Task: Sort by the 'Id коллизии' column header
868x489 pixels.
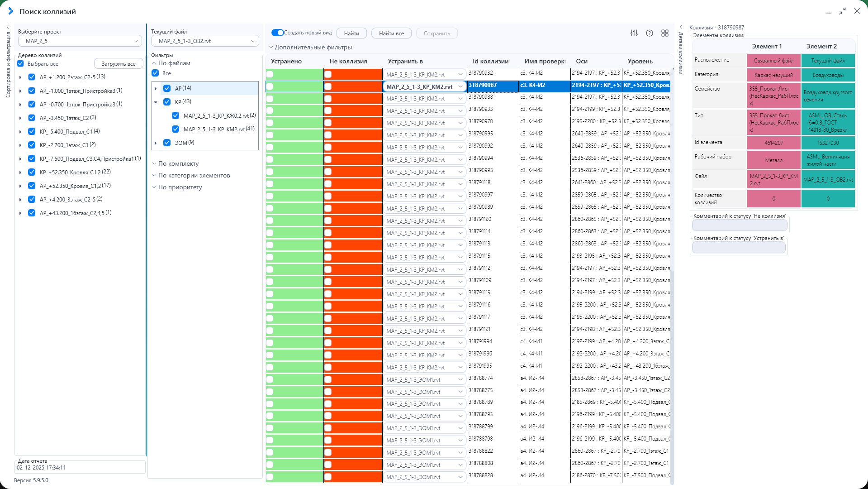Action: coord(490,61)
